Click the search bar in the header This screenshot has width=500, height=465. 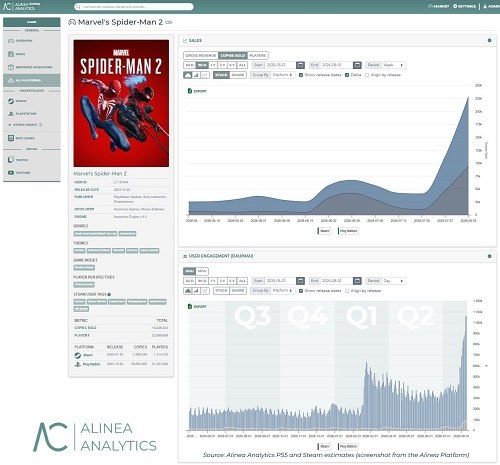pos(134,7)
